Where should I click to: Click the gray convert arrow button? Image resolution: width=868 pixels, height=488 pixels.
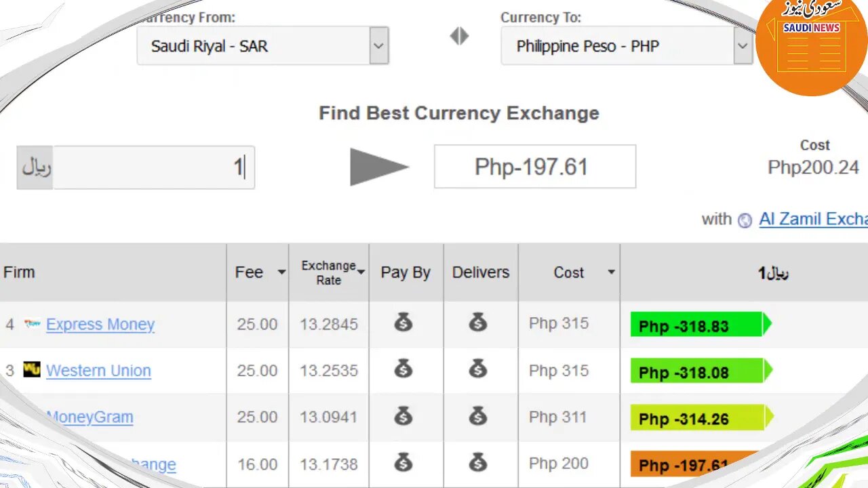378,167
